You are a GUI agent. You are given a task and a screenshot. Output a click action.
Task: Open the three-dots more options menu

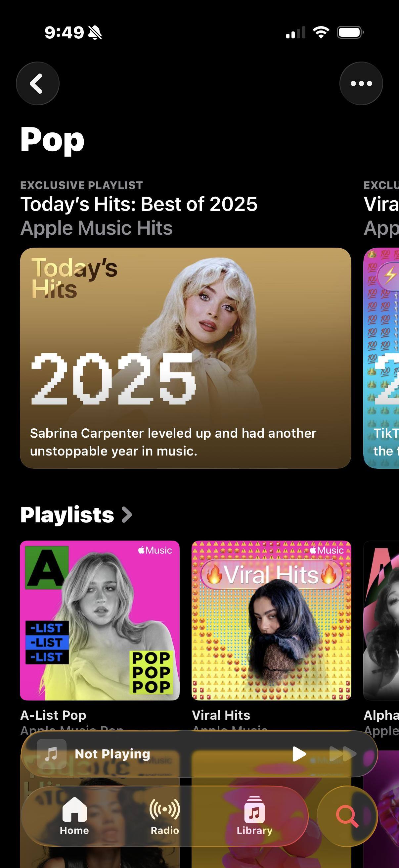click(361, 83)
